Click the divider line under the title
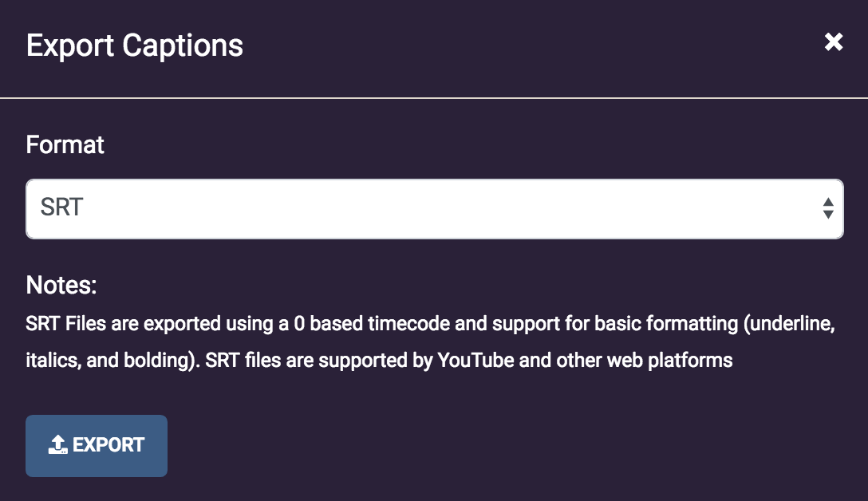This screenshot has width=868, height=501. (434, 98)
